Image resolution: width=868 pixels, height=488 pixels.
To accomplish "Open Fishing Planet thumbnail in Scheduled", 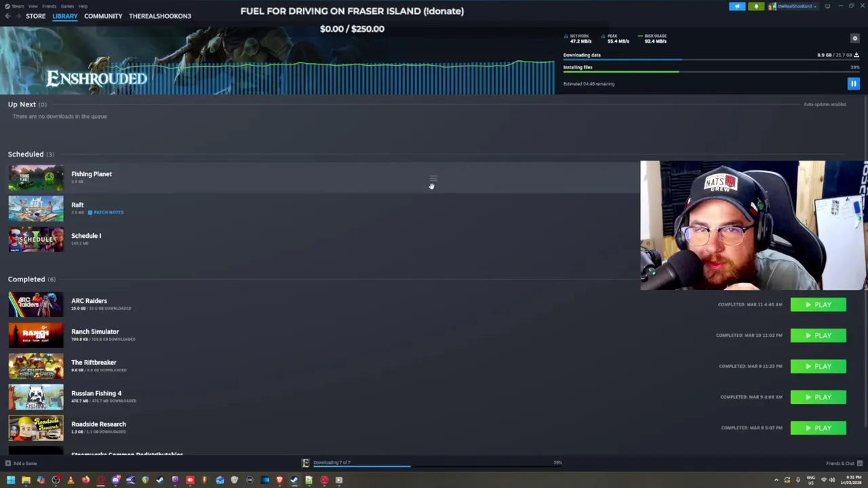I will coord(35,178).
